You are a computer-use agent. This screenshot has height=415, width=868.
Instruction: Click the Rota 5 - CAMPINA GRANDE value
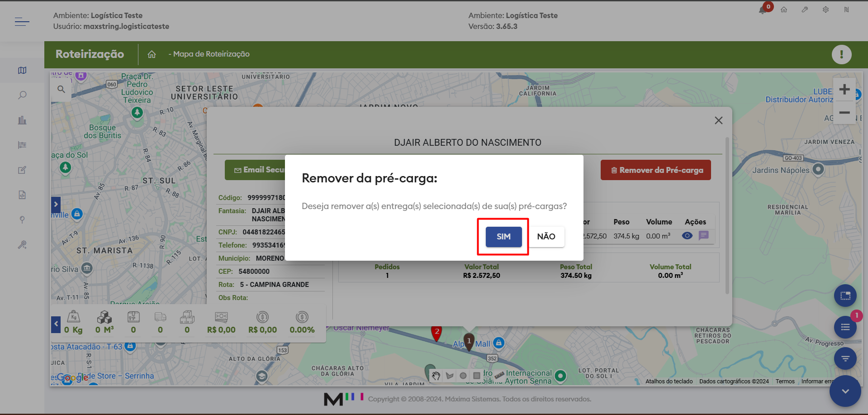pyautogui.click(x=275, y=285)
